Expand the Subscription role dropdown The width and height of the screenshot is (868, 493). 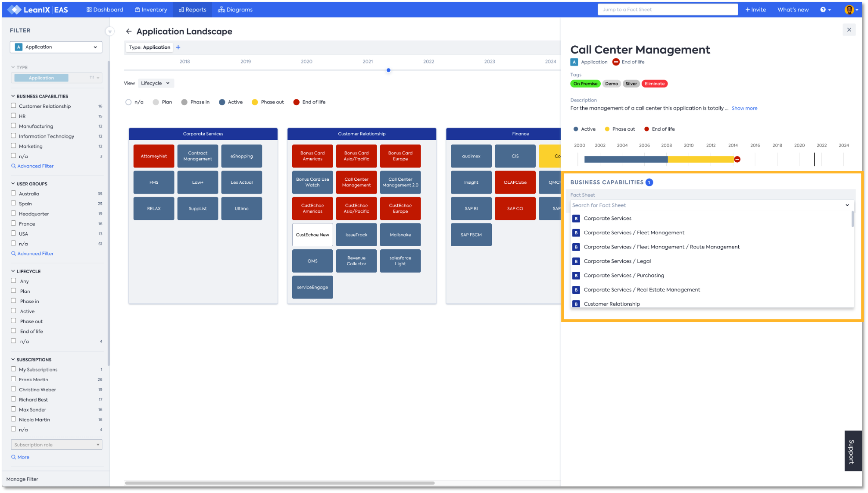[56, 445]
